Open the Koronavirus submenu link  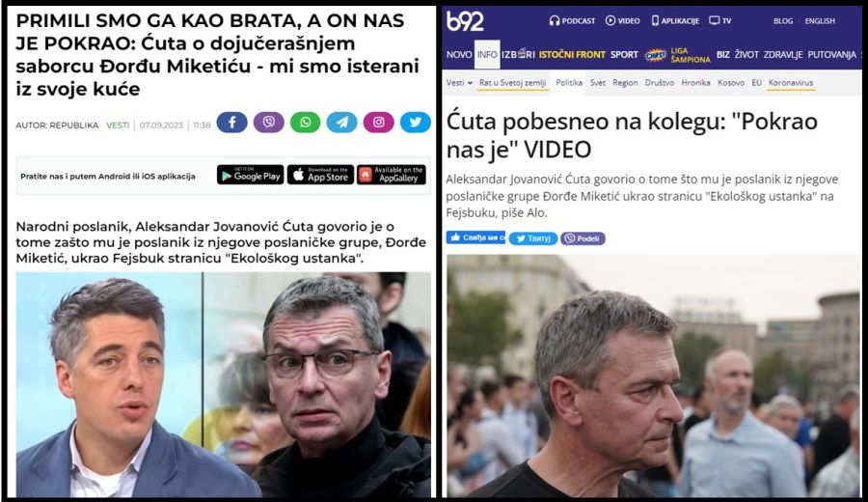pyautogui.click(x=791, y=83)
